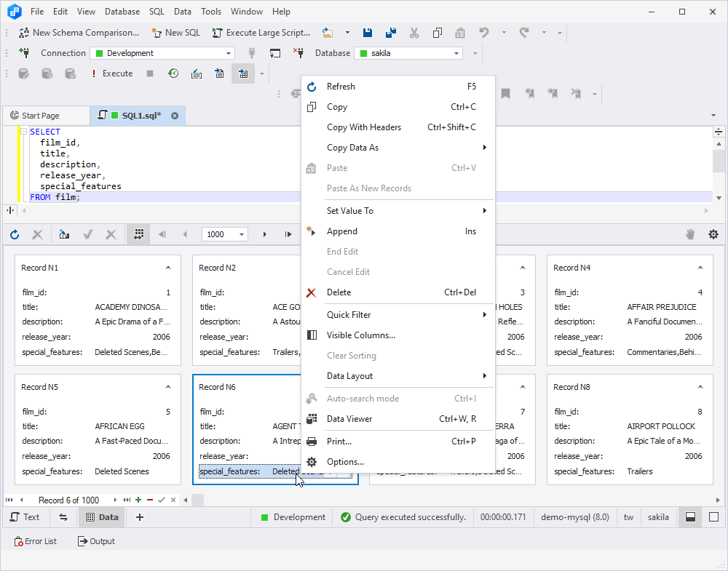Choose Copy With Headers in context menu
Screen dimensions: 728x571
pyautogui.click(x=398, y=127)
